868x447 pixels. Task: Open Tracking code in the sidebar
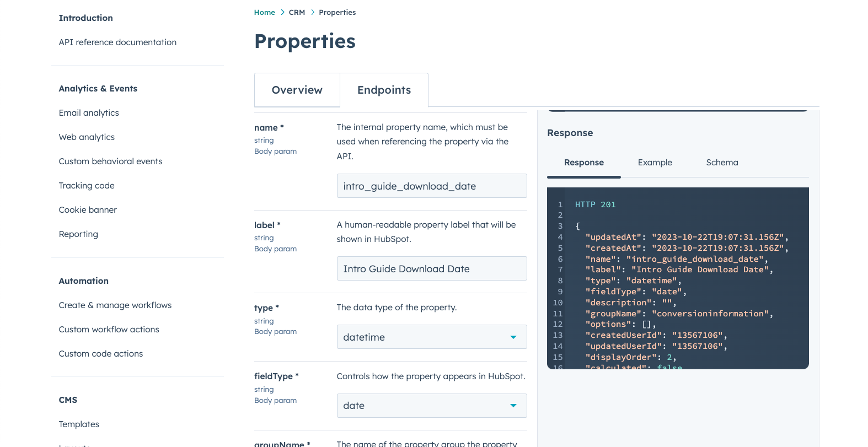click(87, 186)
